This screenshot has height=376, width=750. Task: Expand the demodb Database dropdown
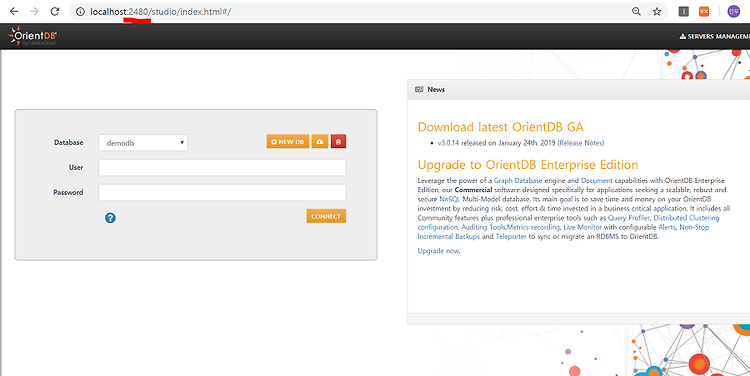pos(143,143)
